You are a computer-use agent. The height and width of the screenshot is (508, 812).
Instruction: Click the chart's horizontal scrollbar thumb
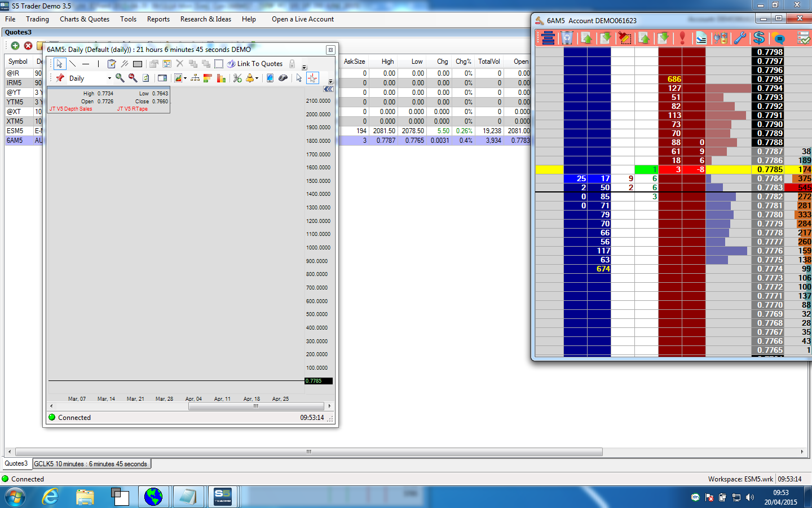pyautogui.click(x=255, y=406)
